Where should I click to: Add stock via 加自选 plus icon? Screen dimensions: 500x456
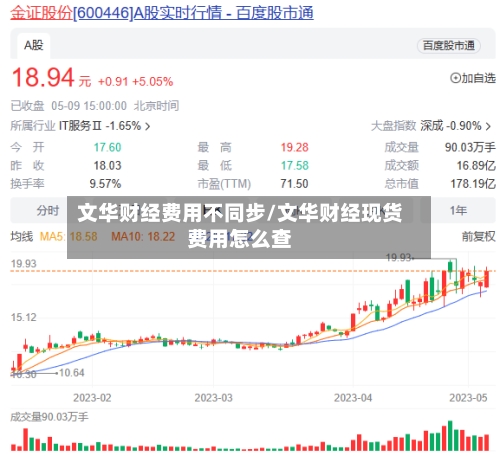[455, 78]
